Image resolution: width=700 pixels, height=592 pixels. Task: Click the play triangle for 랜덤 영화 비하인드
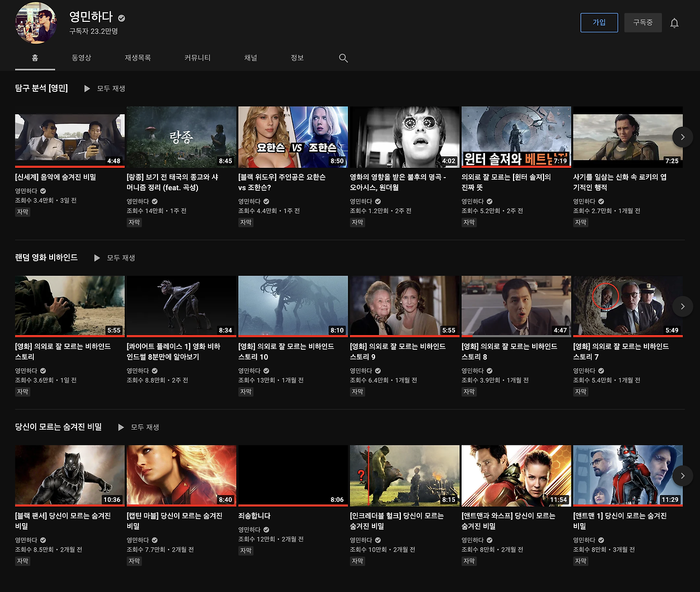97,258
